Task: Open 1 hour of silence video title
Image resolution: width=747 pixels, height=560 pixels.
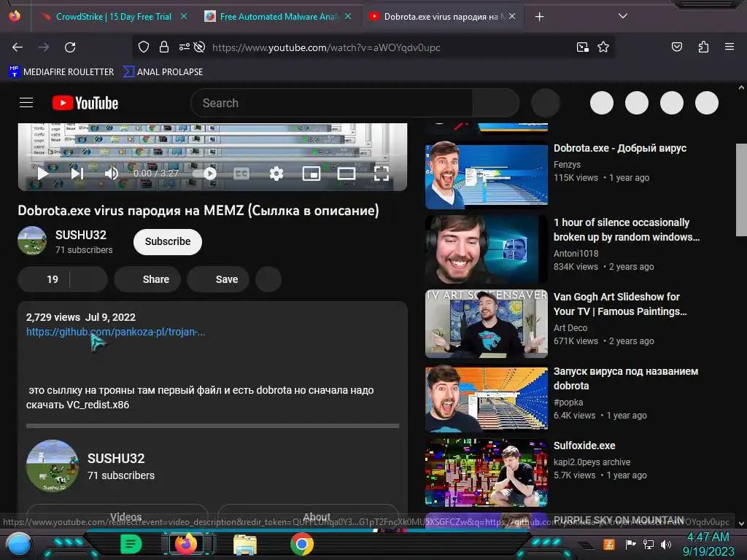Action: pos(627,230)
